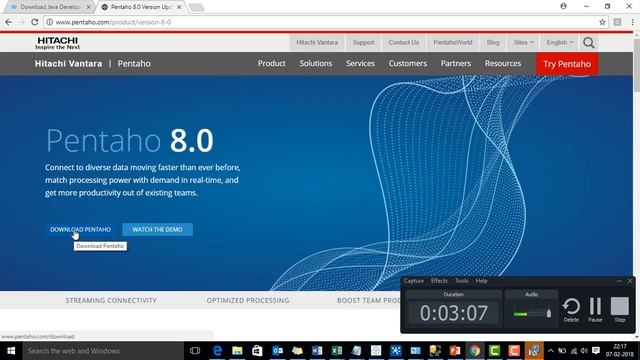Click the Hitachi Vantara brand text link
The height and width of the screenshot is (360, 640).
68,64
